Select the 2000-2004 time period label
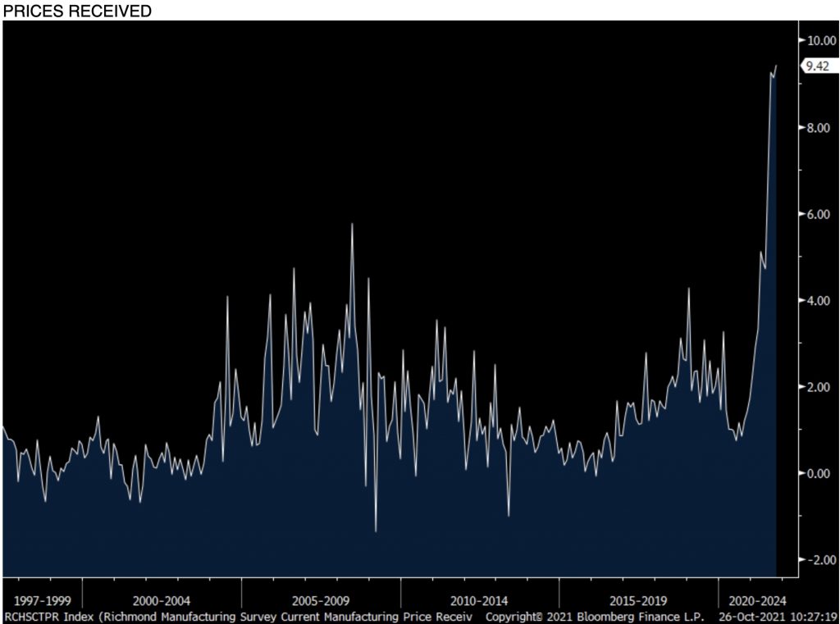840x624 pixels. (x=162, y=600)
